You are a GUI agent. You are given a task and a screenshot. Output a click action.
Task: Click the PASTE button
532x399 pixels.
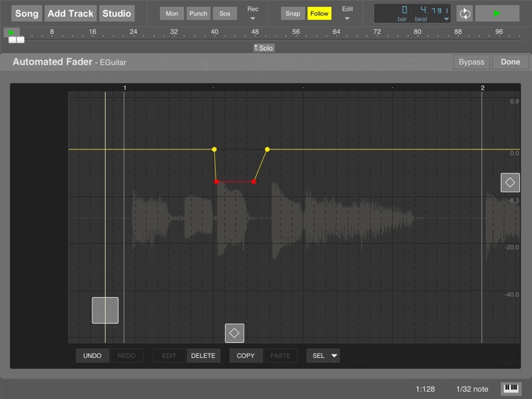280,356
